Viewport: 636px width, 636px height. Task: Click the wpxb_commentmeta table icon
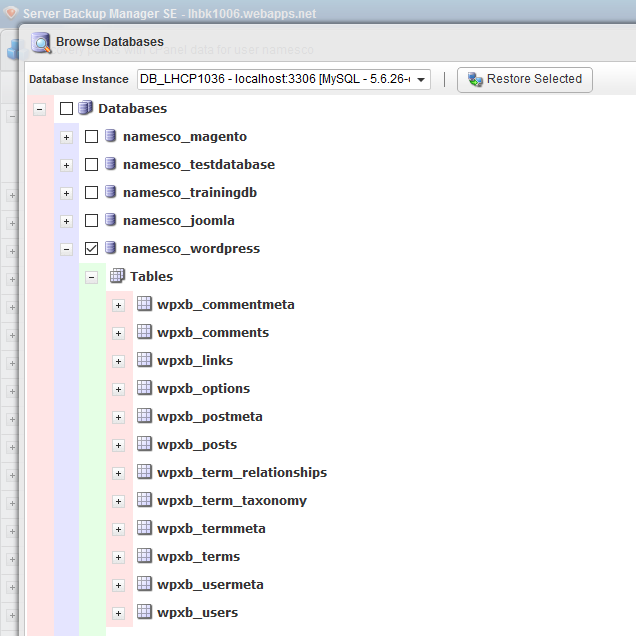click(144, 303)
